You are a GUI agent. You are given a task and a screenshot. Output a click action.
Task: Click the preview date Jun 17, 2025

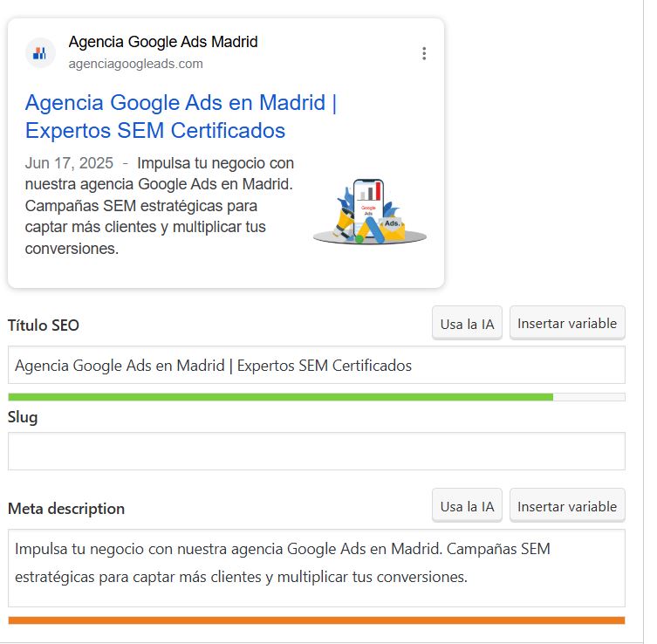(x=69, y=163)
